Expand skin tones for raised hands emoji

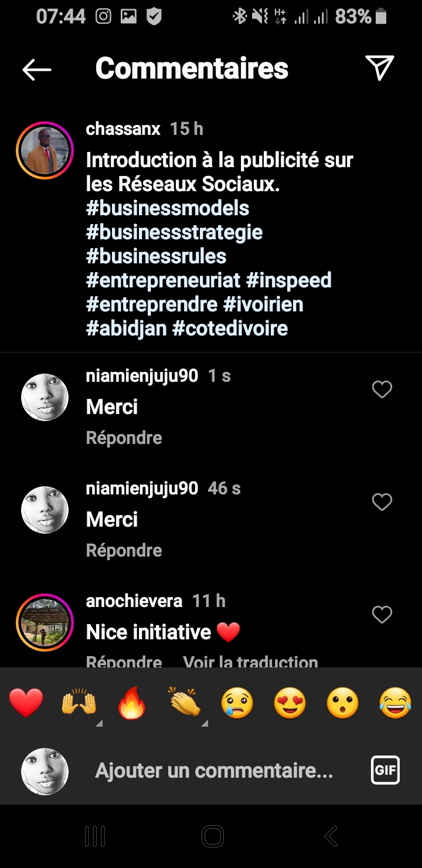click(x=98, y=724)
